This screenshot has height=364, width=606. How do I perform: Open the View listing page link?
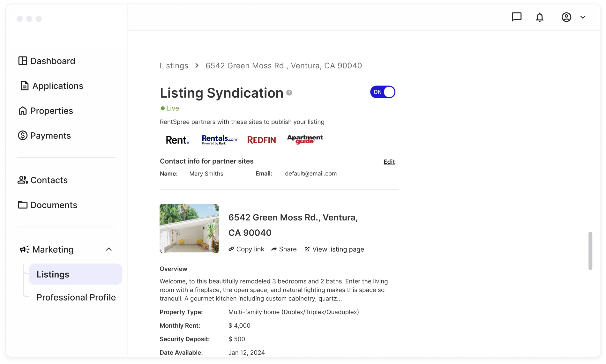point(338,249)
